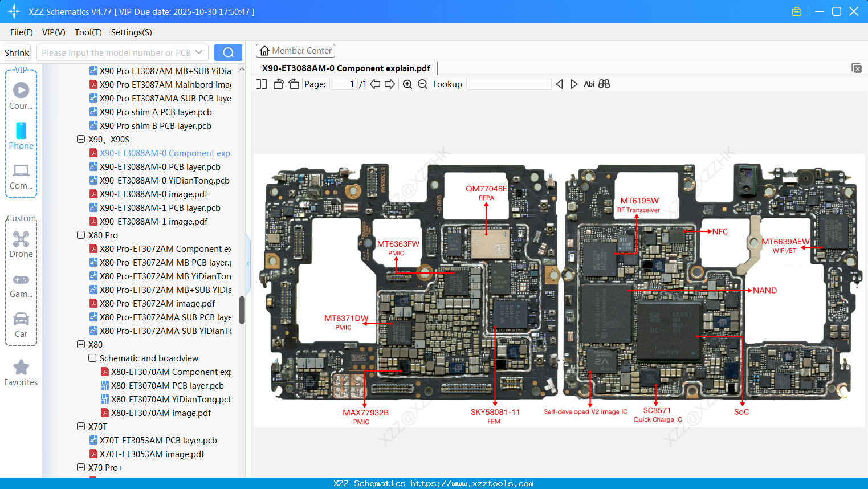Open the Drone section in the sidebar
The height and width of the screenshot is (489, 868).
(x=21, y=244)
